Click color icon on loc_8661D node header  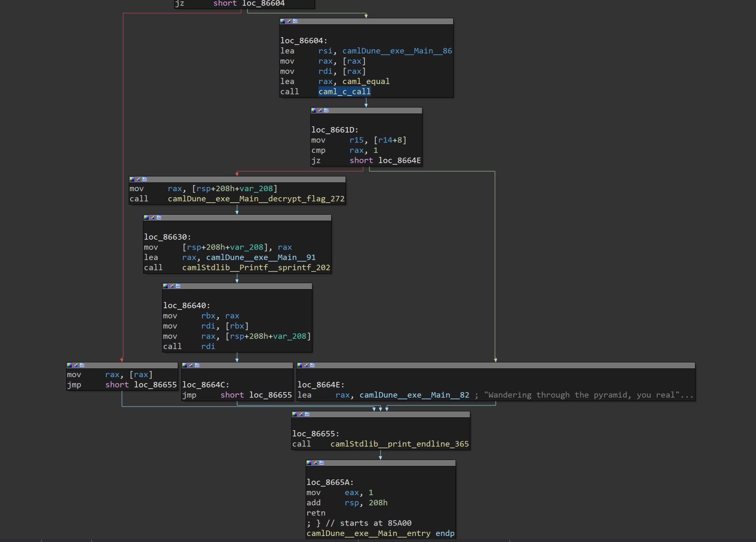tap(314, 110)
